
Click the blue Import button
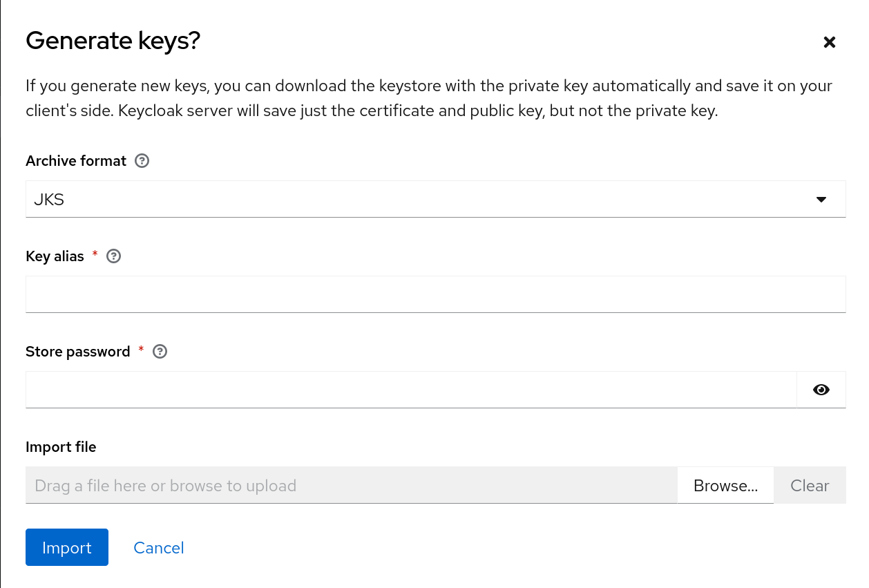tap(67, 547)
